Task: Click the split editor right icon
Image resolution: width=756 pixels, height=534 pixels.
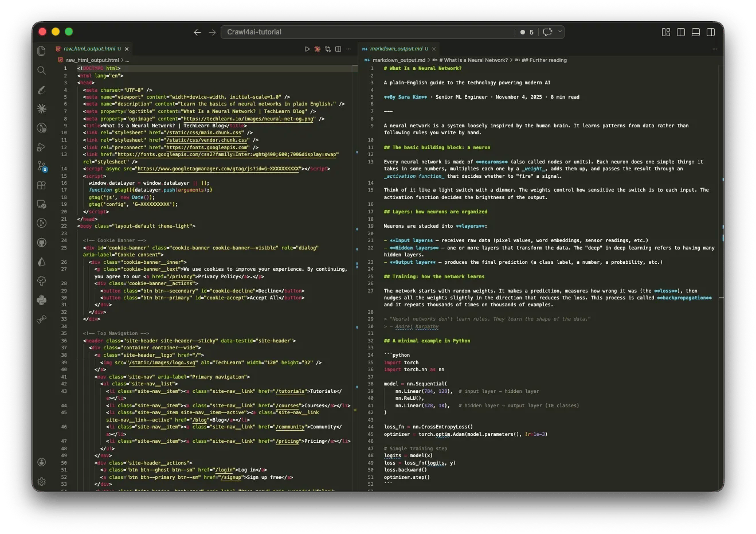Action: pyautogui.click(x=338, y=49)
